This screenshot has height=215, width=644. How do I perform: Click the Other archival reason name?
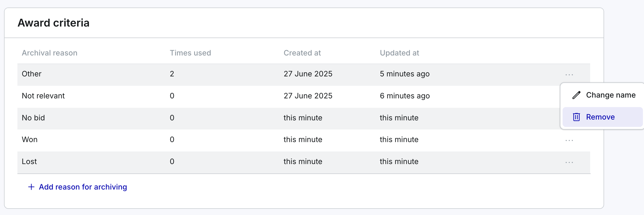click(x=32, y=74)
